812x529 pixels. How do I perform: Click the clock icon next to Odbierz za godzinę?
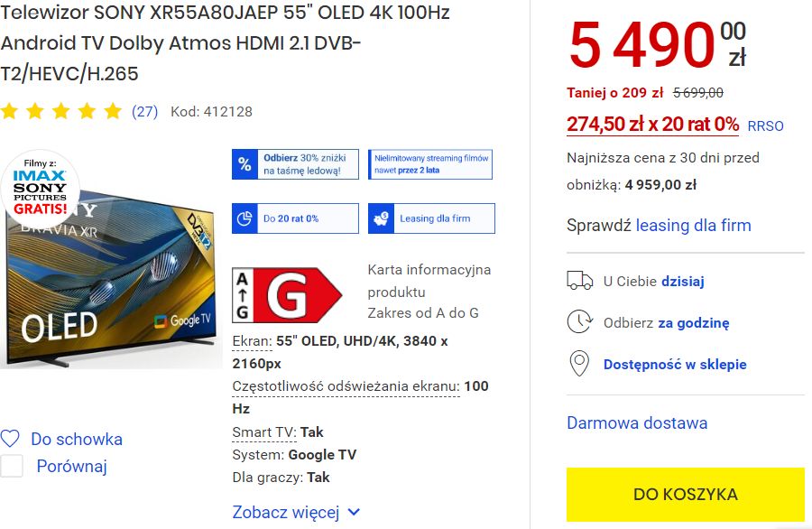577,322
